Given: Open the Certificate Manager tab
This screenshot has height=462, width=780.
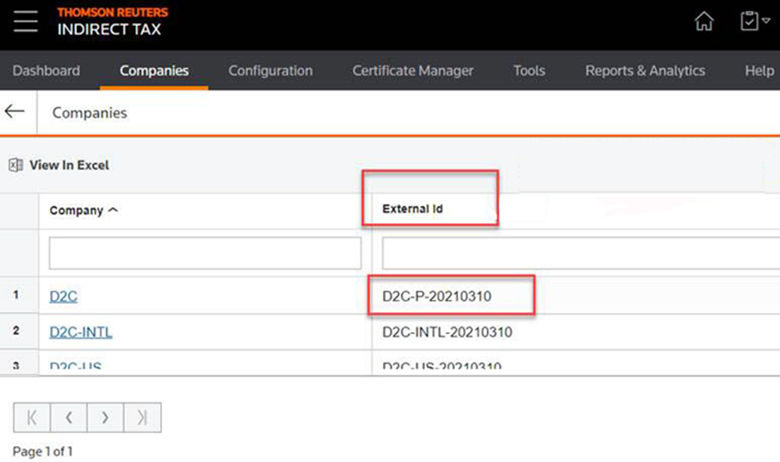Looking at the screenshot, I should tap(413, 71).
